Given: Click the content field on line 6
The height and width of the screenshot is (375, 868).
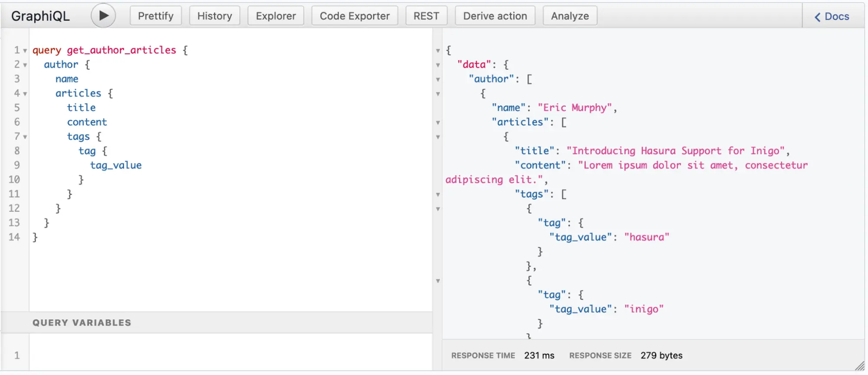Looking at the screenshot, I should pyautogui.click(x=87, y=122).
